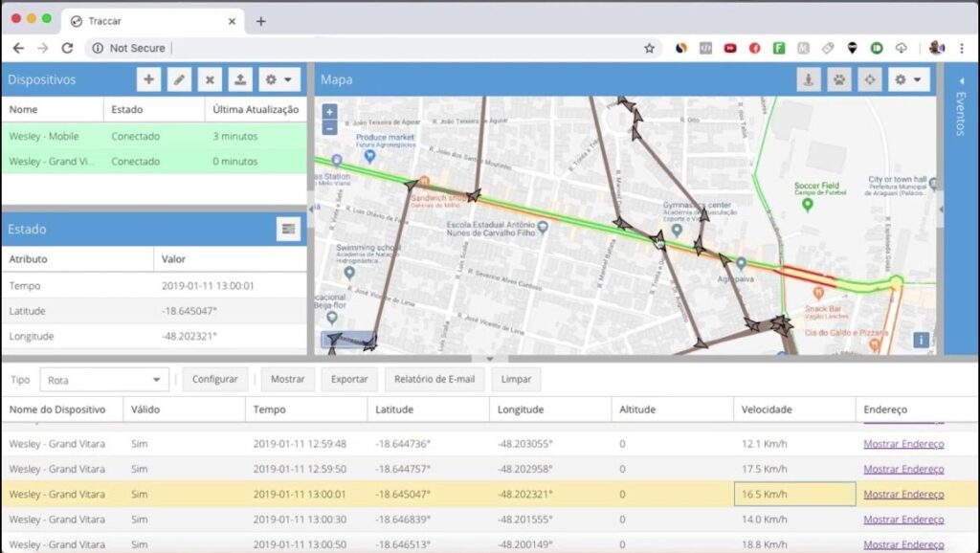The height and width of the screenshot is (553, 980).
Task: Click the device command upload icon
Action: tap(239, 79)
